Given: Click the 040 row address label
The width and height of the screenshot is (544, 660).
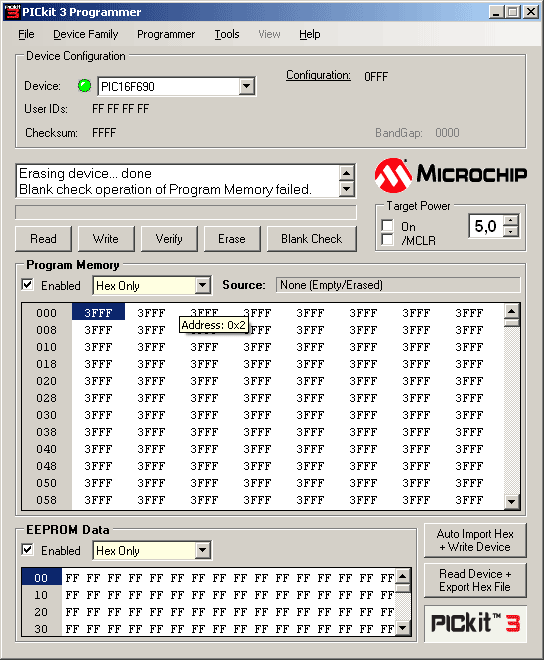Looking at the screenshot, I should (x=46, y=449).
